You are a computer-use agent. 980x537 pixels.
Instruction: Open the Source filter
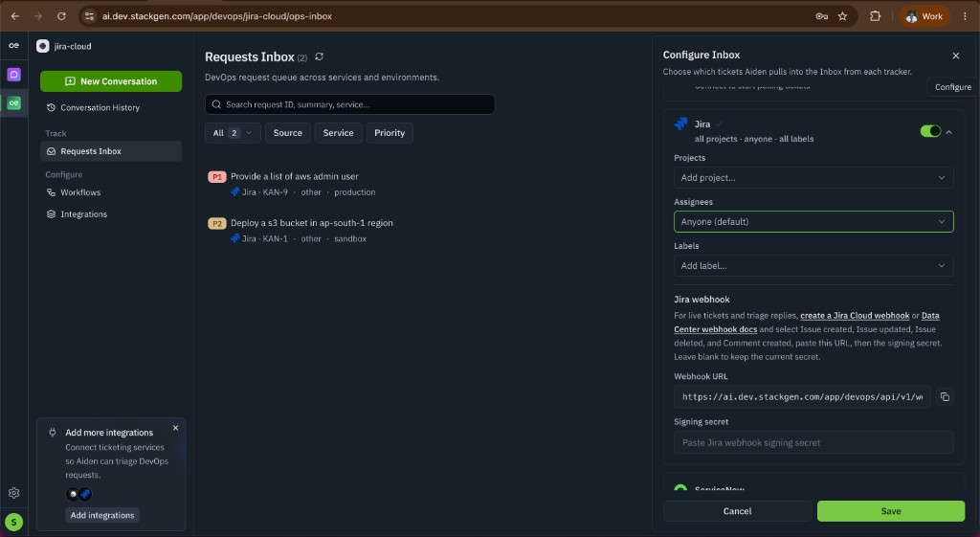point(287,132)
